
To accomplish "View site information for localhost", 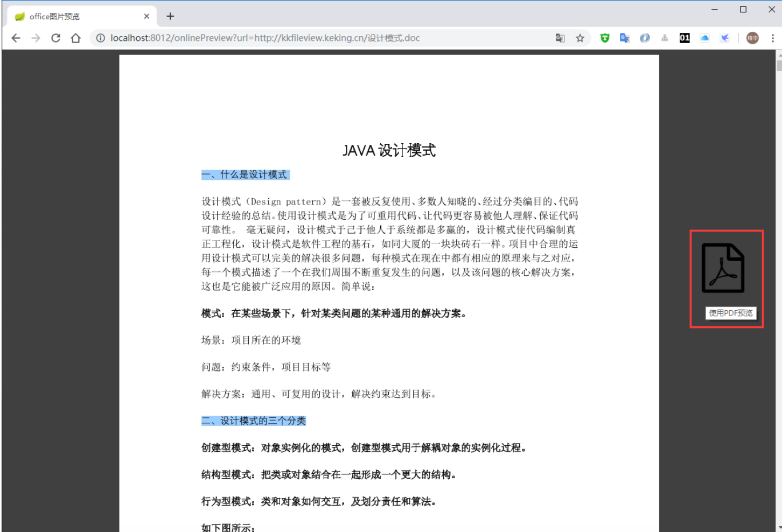I will [100, 38].
